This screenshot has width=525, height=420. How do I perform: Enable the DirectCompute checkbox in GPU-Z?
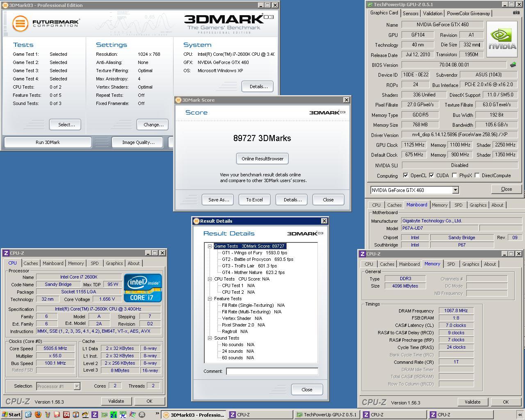point(477,176)
